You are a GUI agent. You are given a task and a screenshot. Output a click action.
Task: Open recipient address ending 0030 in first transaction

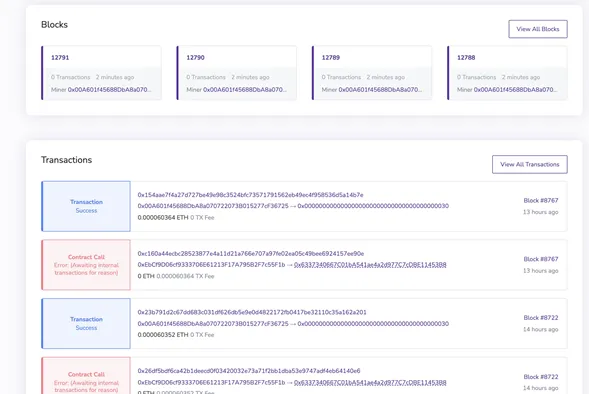pyautogui.click(x=373, y=206)
